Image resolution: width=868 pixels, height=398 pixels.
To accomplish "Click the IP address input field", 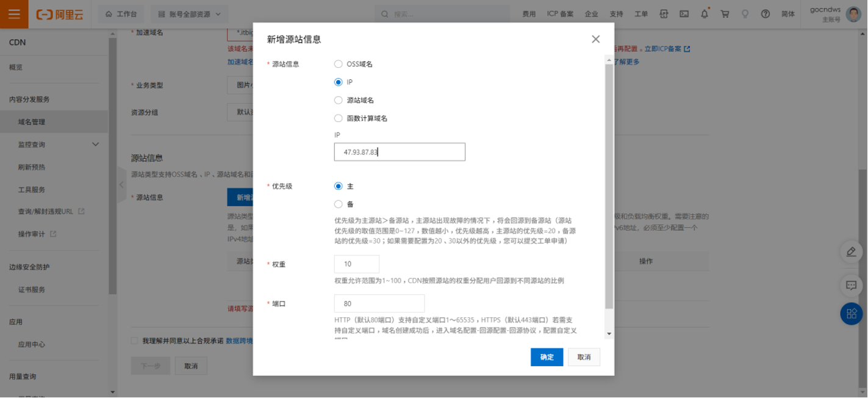I will [x=400, y=152].
